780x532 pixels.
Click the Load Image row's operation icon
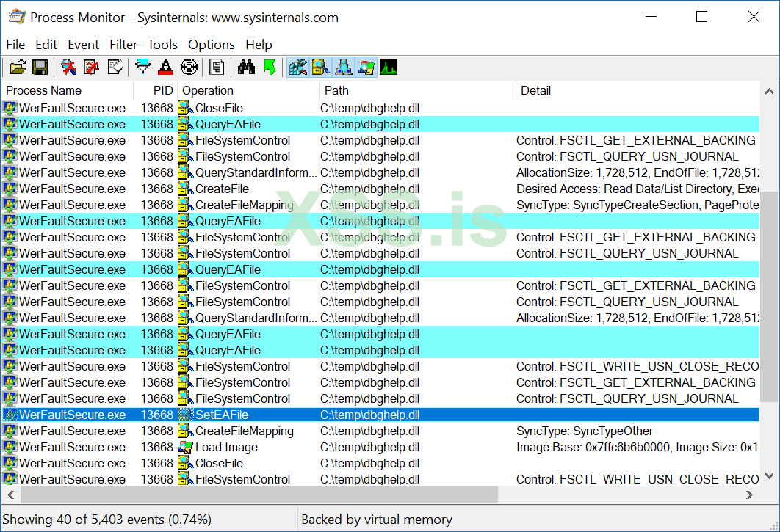186,447
